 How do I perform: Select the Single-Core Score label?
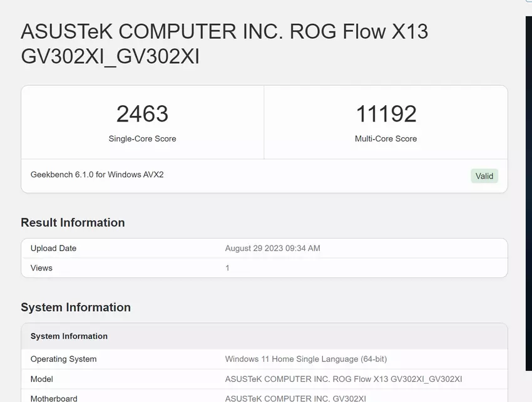pyautogui.click(x=142, y=138)
